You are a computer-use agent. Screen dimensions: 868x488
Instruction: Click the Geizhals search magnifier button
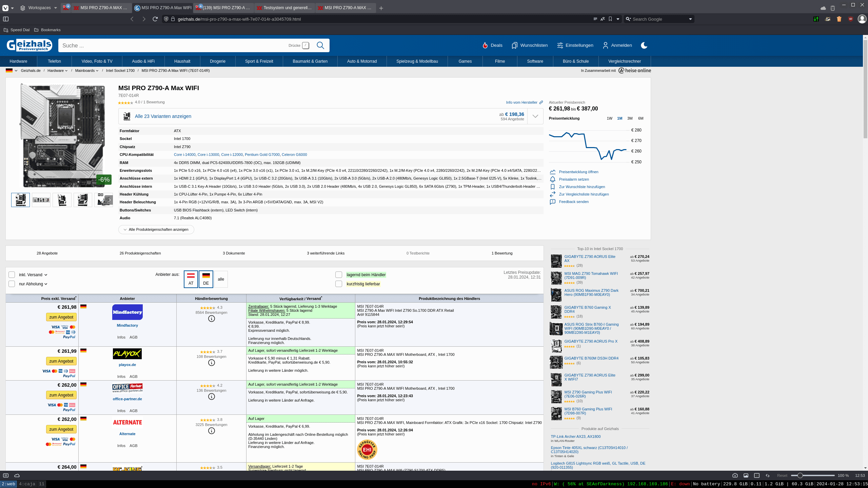(x=320, y=45)
